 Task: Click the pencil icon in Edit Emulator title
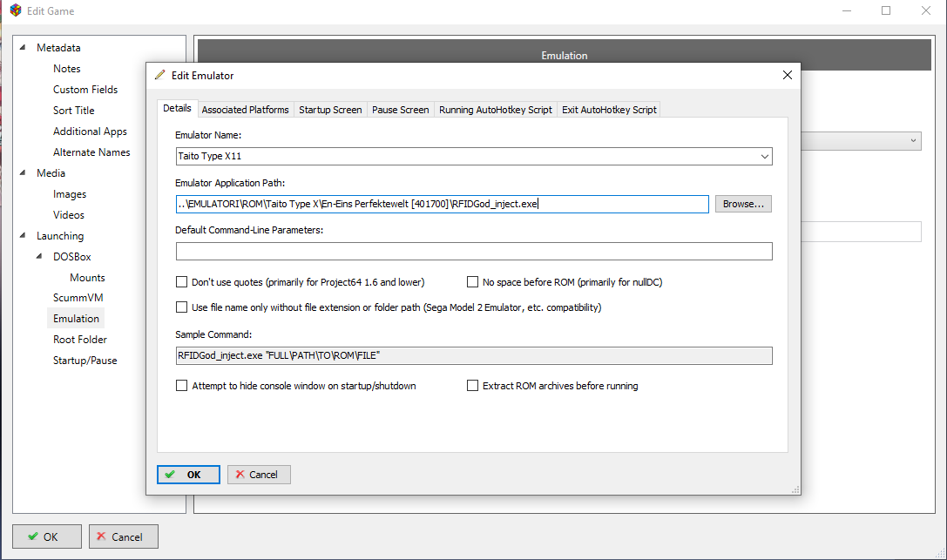click(x=159, y=75)
